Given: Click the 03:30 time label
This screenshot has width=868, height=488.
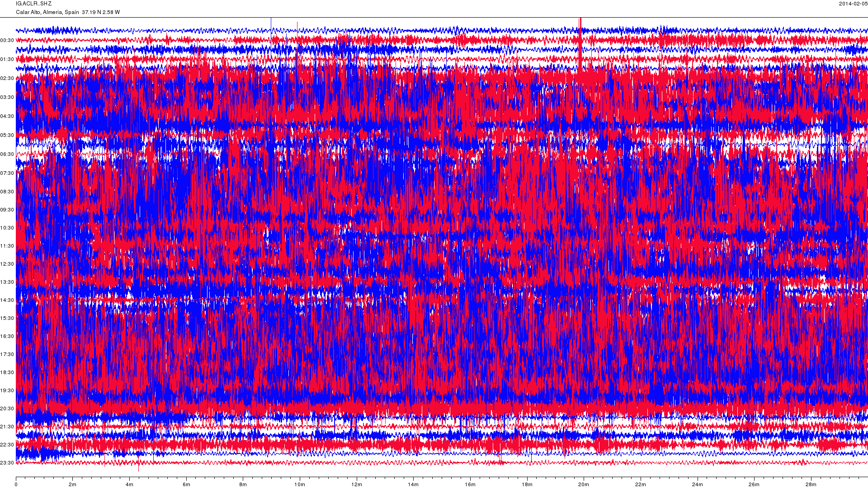Looking at the screenshot, I should [7, 98].
